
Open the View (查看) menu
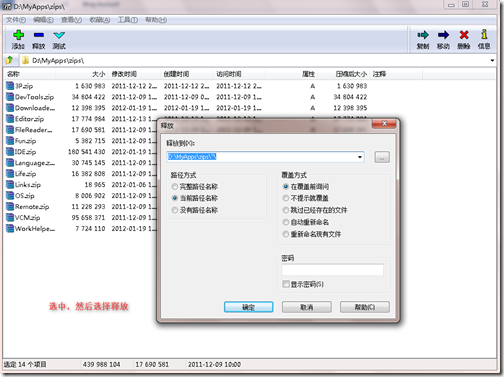coord(71,20)
